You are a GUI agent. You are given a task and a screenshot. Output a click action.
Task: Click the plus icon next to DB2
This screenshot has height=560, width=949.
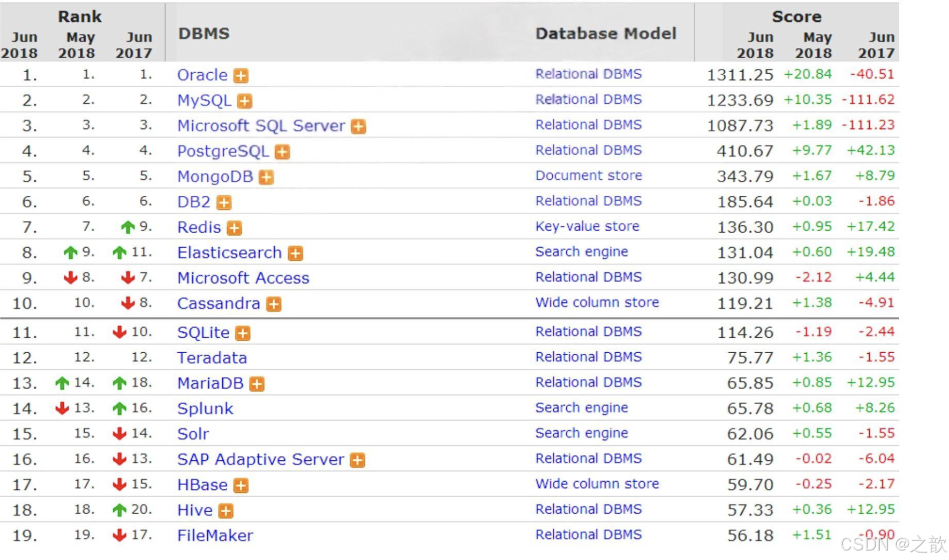[x=224, y=203]
